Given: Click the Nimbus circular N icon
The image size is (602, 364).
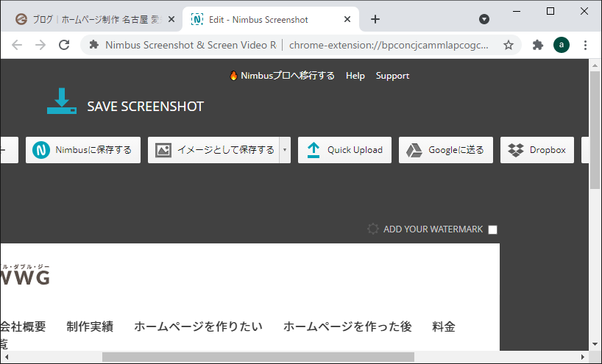Looking at the screenshot, I should pos(41,150).
